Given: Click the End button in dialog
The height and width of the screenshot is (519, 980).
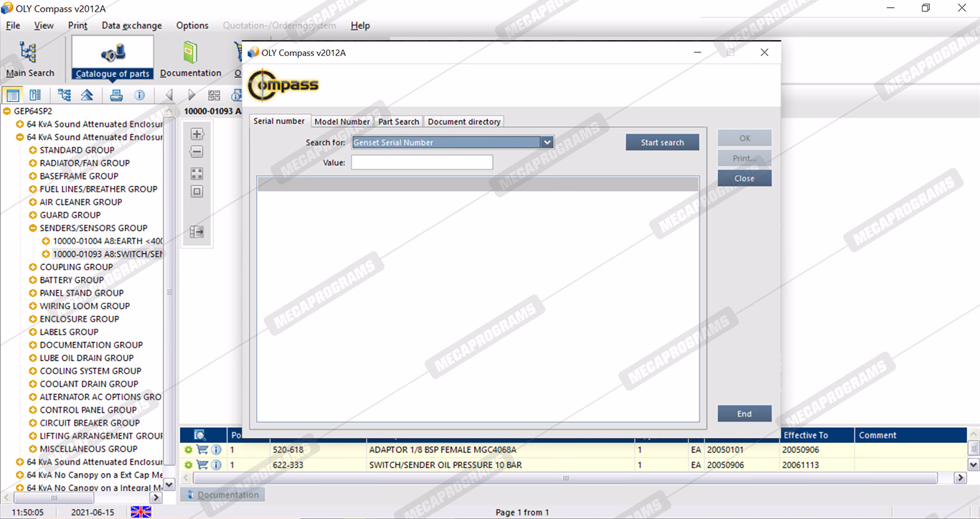Looking at the screenshot, I should [x=744, y=413].
